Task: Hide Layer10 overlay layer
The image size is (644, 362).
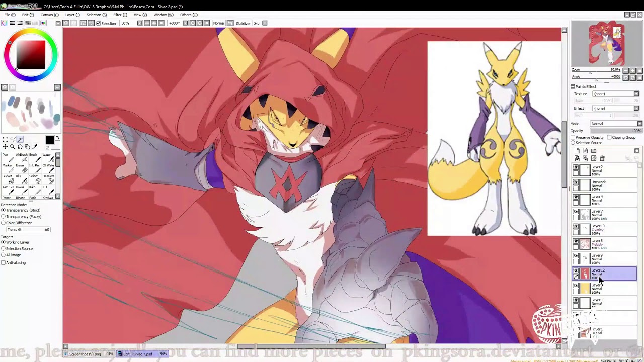Action: coord(576,226)
